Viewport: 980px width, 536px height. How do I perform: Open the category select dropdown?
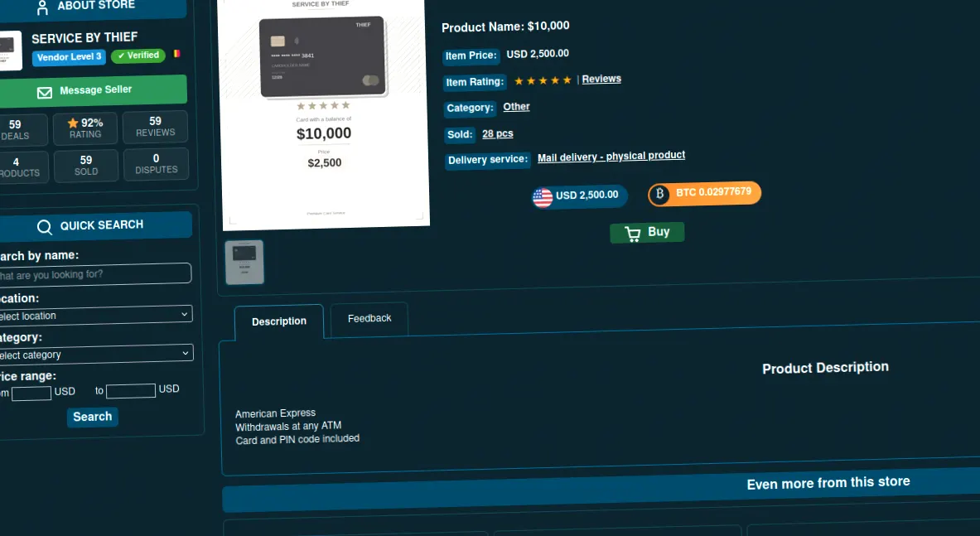pos(94,355)
